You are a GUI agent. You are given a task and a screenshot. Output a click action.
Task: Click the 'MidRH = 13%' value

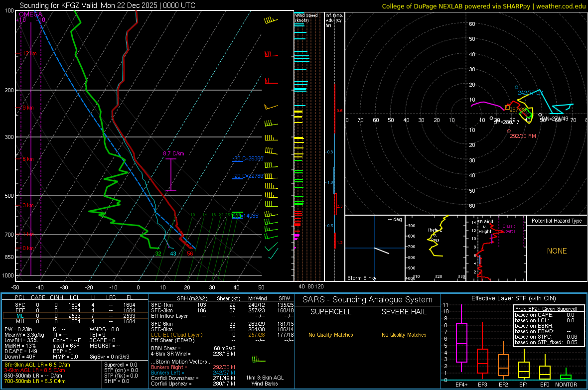(x=19, y=346)
